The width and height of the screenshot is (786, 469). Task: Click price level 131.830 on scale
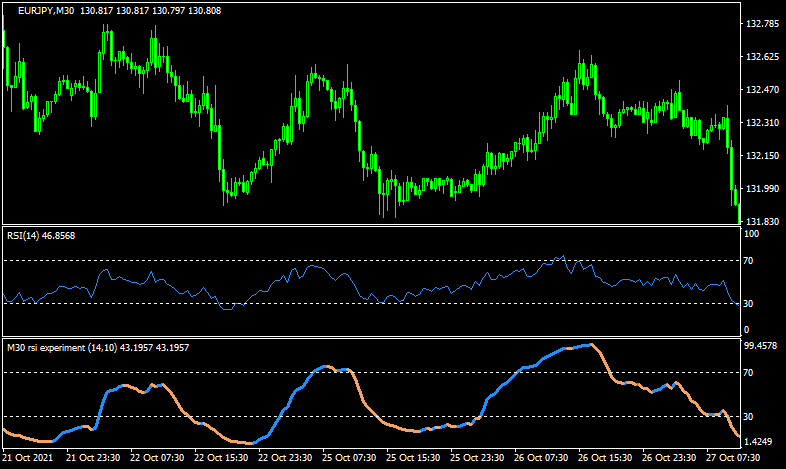(x=762, y=221)
